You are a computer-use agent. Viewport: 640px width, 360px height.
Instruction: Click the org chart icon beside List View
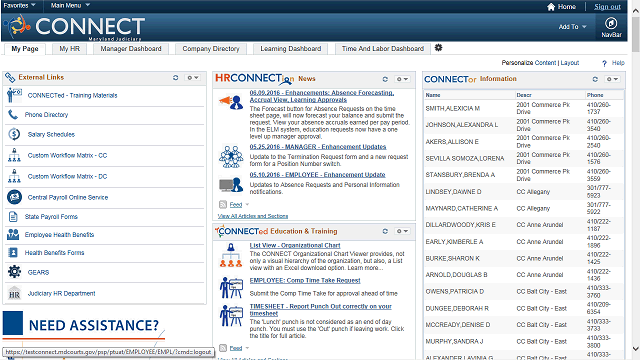(x=231, y=255)
